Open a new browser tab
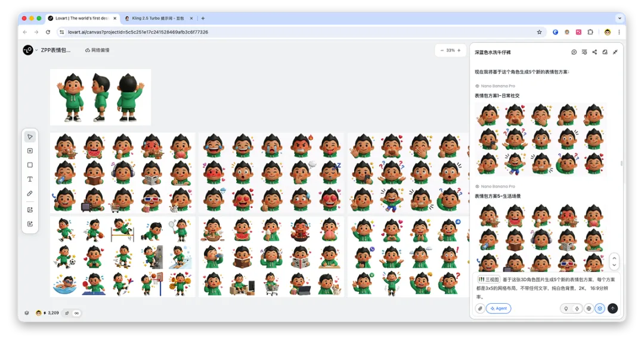644x346 pixels. (203, 18)
